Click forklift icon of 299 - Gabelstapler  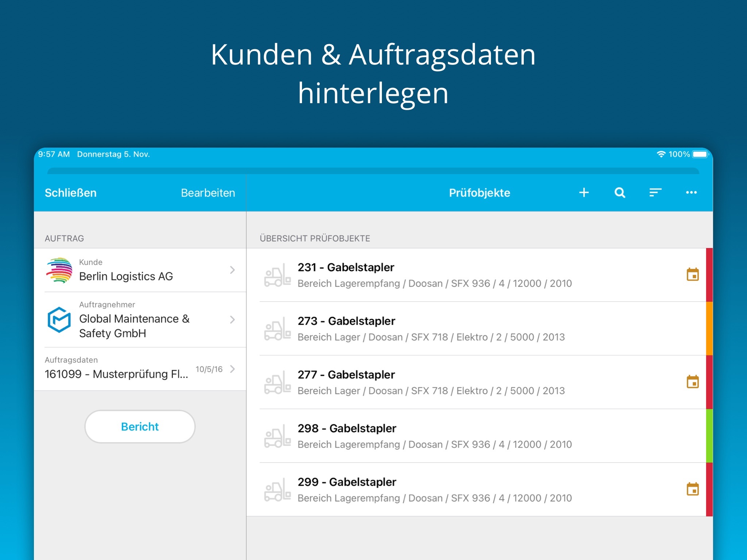[x=278, y=490]
